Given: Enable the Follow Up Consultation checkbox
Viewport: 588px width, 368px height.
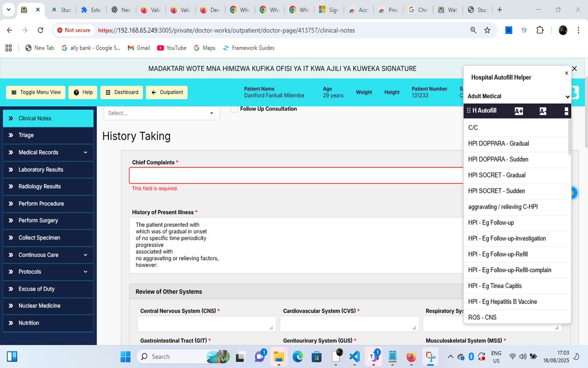Looking at the screenshot, I should point(234,109).
